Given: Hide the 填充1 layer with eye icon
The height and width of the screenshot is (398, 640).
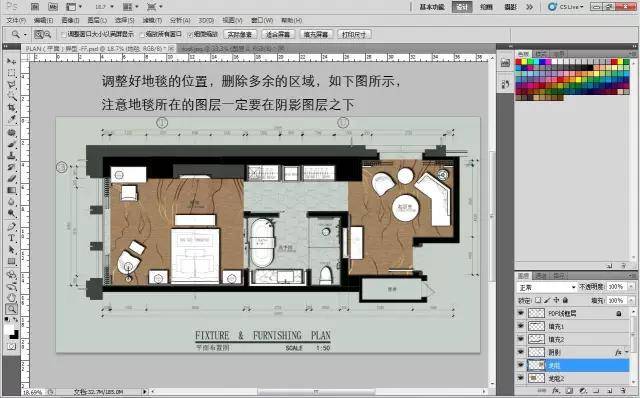Looking at the screenshot, I should coord(520,326).
